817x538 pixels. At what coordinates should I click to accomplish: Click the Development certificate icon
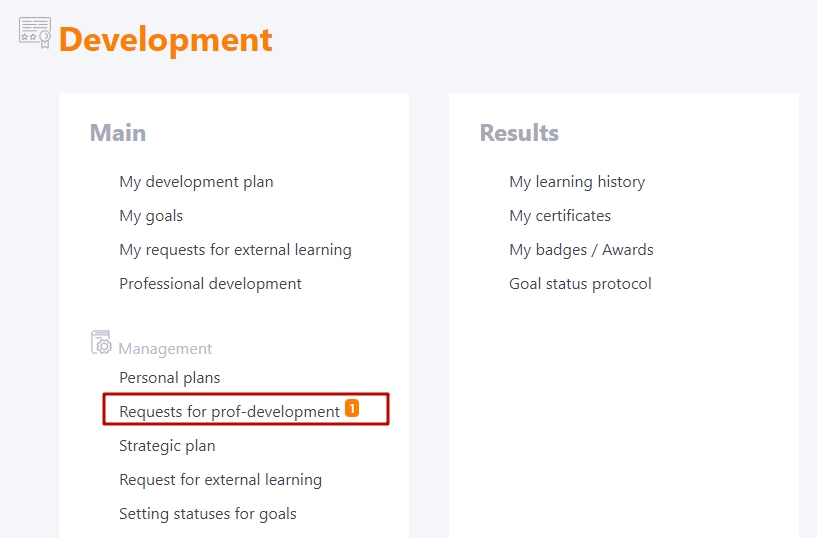click(x=35, y=33)
